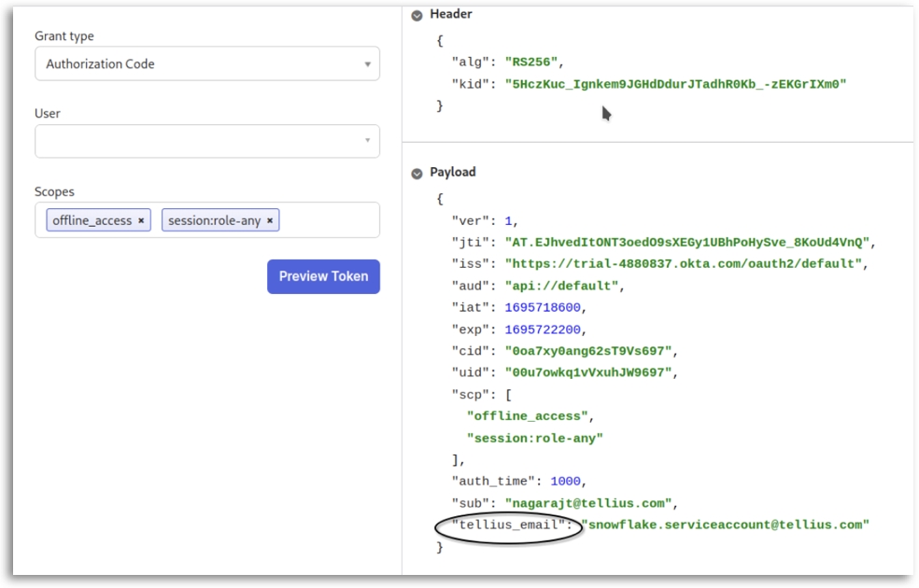Select the kid value in Header
919x588 pixels.
675,84
